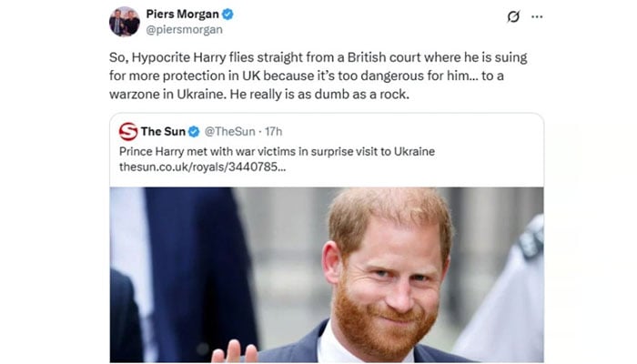Click the Grok slashed-circle icon
This screenshot has height=364, width=637.
(x=512, y=16)
